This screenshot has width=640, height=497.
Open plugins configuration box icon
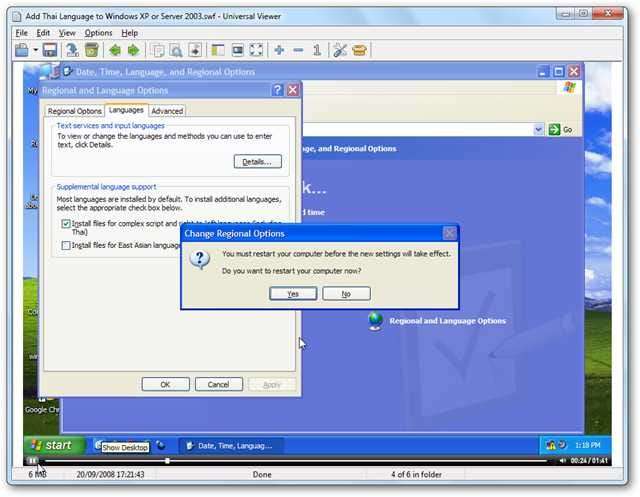point(359,50)
